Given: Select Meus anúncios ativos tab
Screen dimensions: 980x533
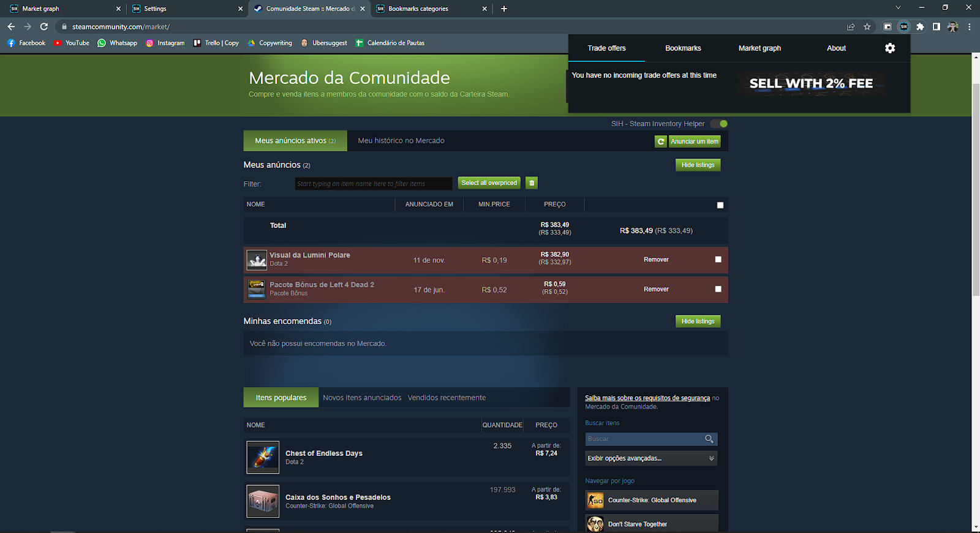Looking at the screenshot, I should pos(295,141).
